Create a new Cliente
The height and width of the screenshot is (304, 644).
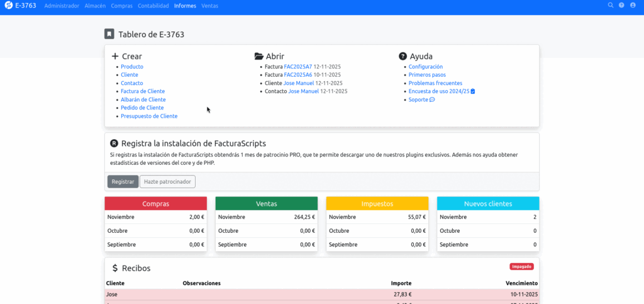(130, 75)
